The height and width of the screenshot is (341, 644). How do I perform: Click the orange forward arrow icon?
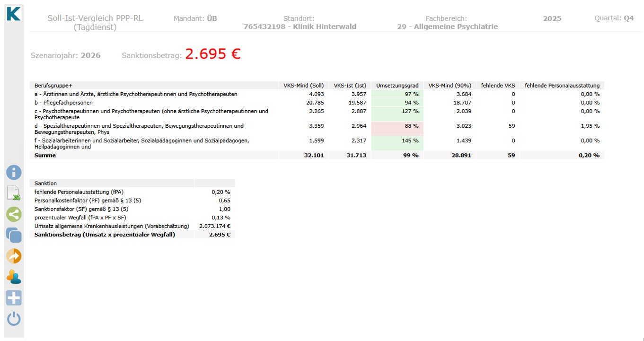14,256
